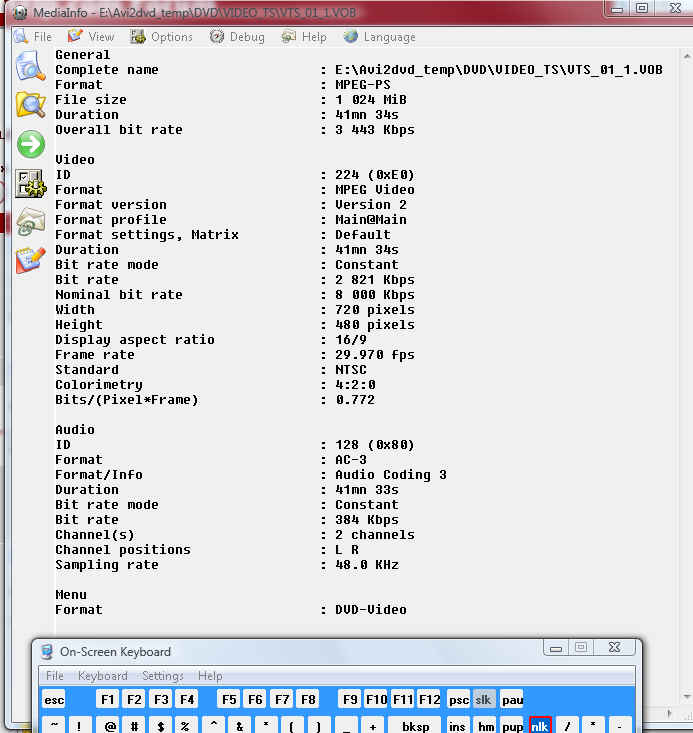This screenshot has width=693, height=733.
Task: Click the F2 key
Action: click(x=134, y=699)
